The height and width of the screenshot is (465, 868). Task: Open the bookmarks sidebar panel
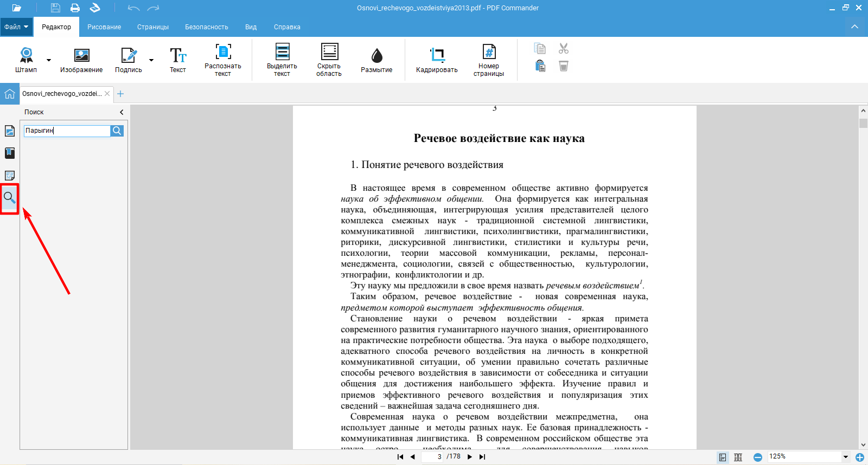tap(10, 153)
